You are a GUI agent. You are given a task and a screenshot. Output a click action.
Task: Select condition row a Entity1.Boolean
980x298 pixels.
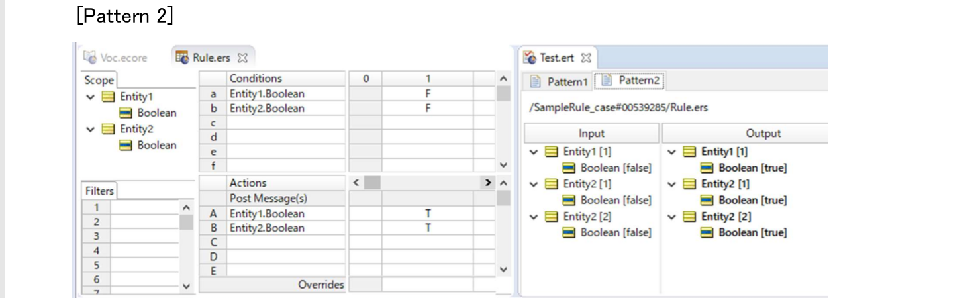[286, 94]
